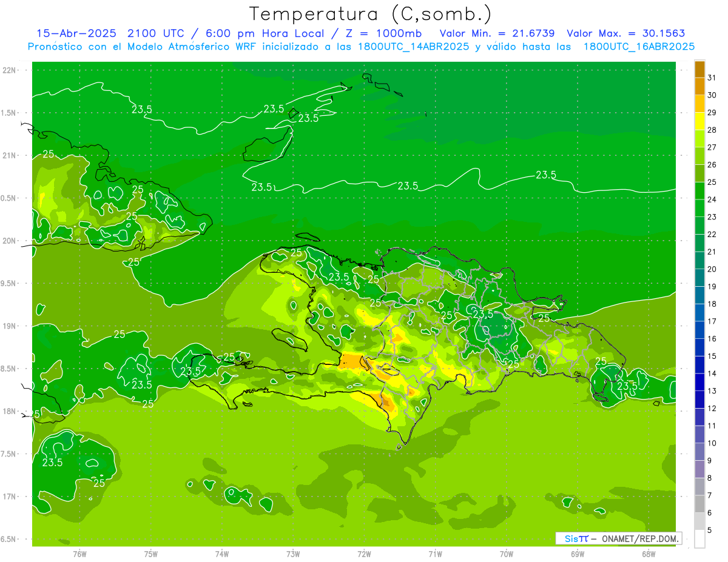Click the legend value "28"
Image resolution: width=728 pixels, height=562 pixels.
pos(712,130)
